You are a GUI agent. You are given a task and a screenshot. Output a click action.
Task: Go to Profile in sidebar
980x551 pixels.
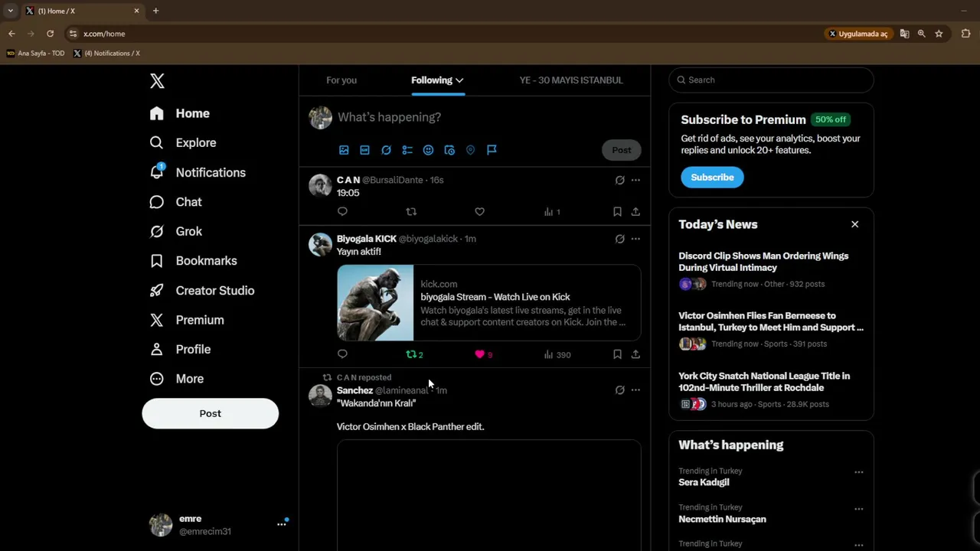[180, 349]
